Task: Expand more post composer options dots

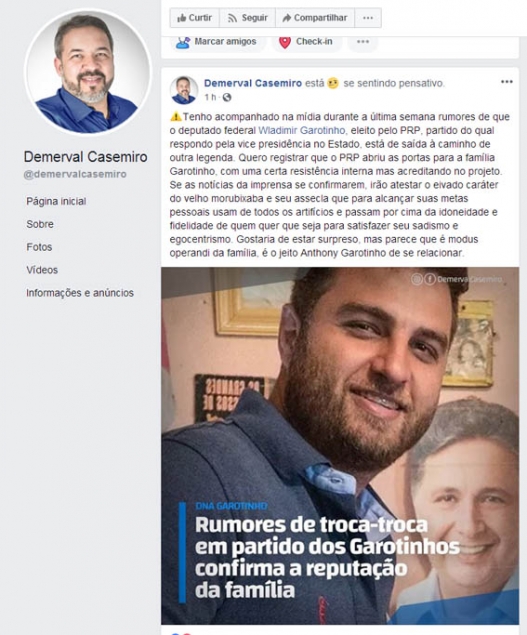Action: (363, 41)
